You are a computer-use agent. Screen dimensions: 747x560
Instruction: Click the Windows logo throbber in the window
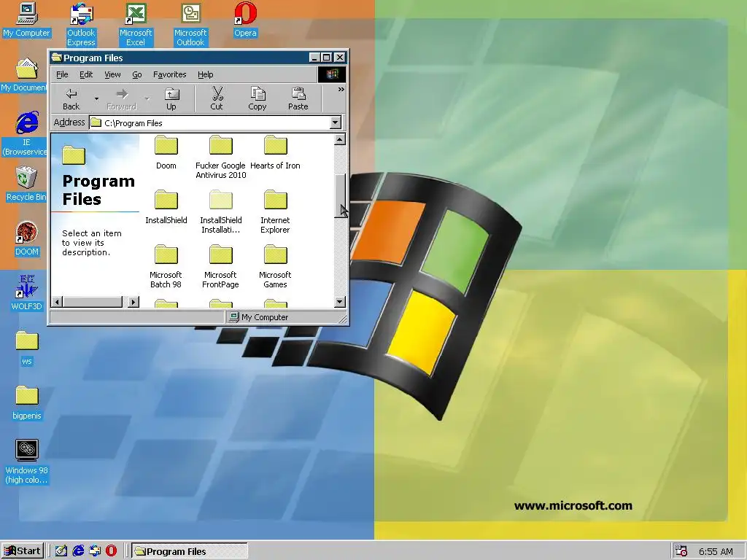coord(332,74)
